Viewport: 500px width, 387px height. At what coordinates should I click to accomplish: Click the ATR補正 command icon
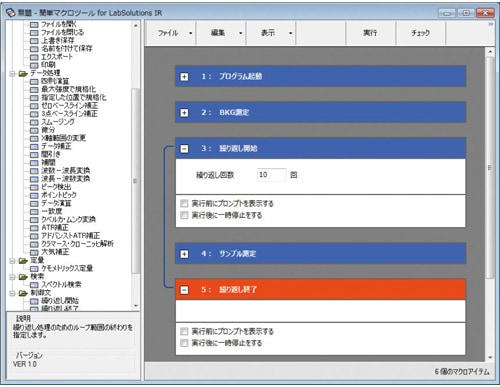[x=34, y=228]
